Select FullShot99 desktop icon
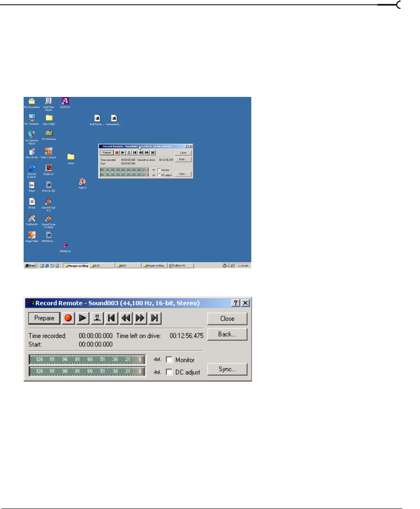The width and height of the screenshot is (420, 509). [x=32, y=220]
